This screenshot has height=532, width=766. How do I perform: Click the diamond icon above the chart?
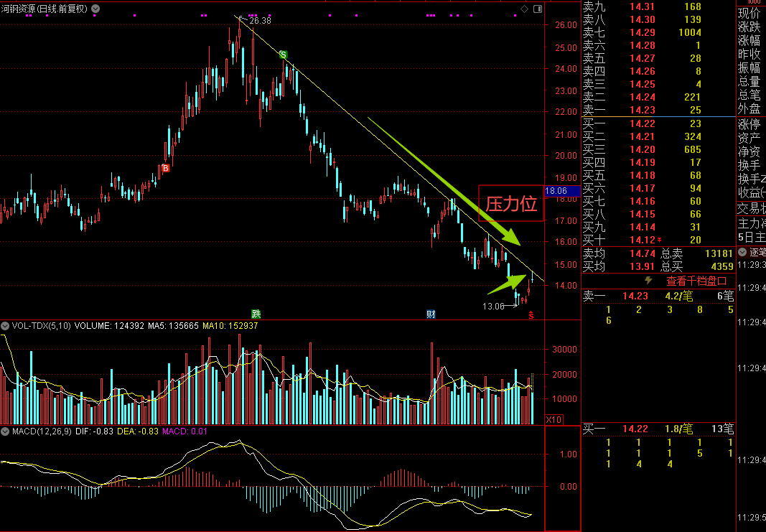pos(524,9)
